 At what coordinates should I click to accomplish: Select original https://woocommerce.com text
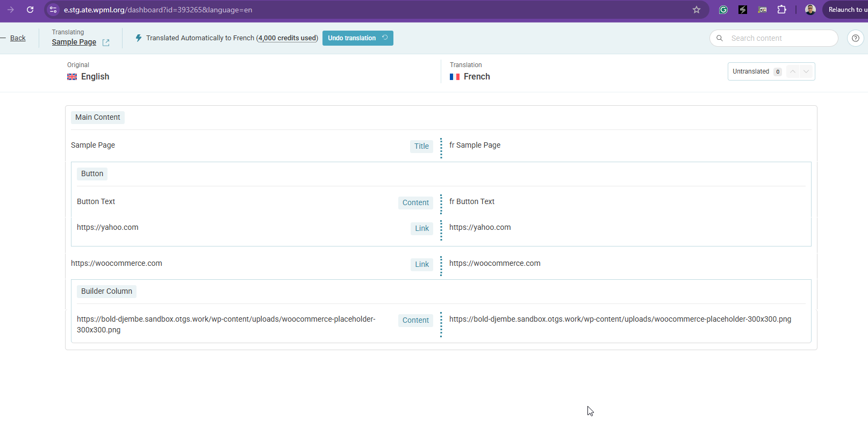coord(117,263)
